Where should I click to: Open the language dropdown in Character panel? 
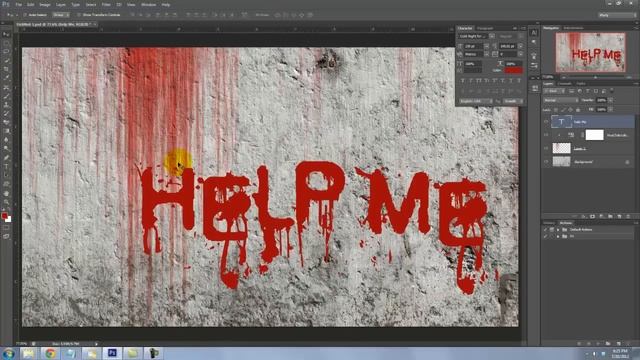[x=476, y=101]
